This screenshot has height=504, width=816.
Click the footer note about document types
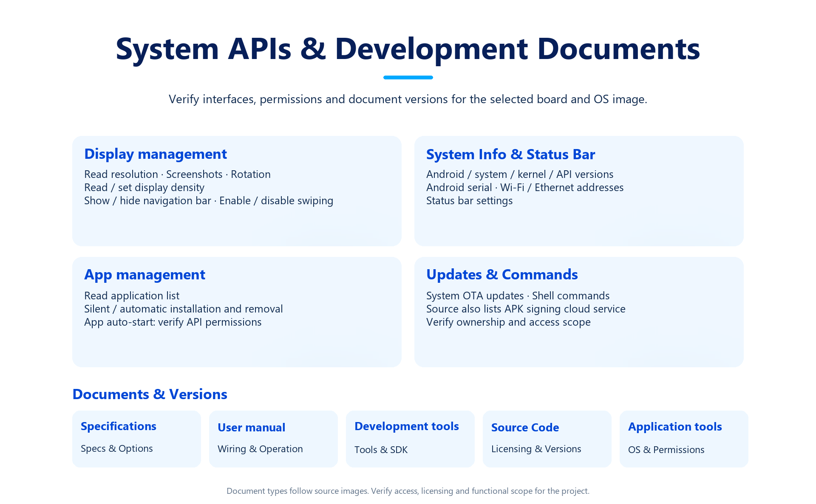point(408,491)
